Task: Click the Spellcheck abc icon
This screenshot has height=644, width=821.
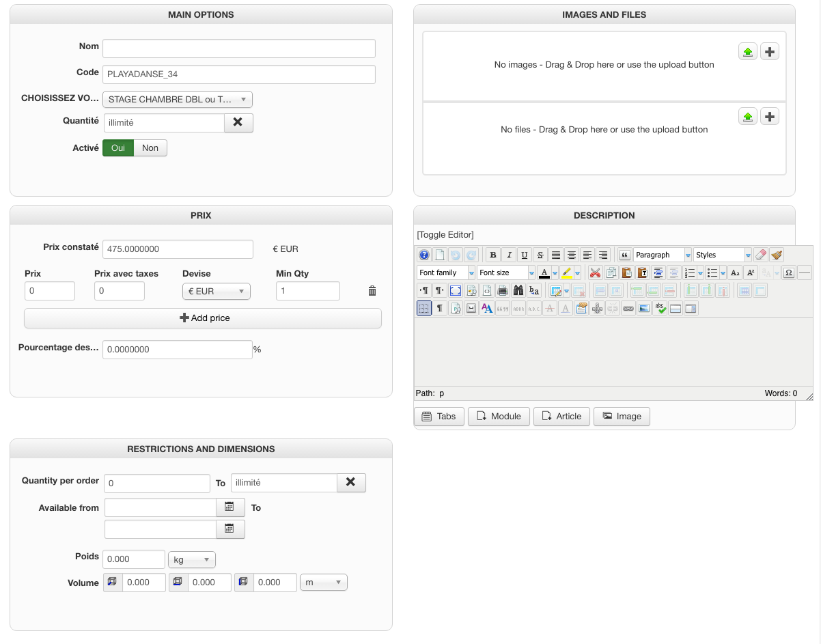Action: pos(659,308)
